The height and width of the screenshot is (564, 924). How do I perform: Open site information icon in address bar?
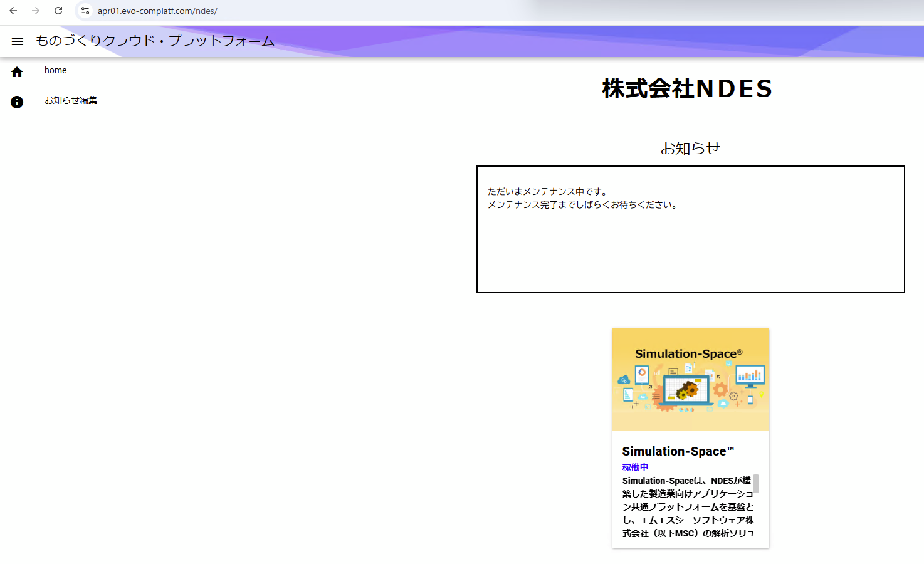[x=85, y=11]
